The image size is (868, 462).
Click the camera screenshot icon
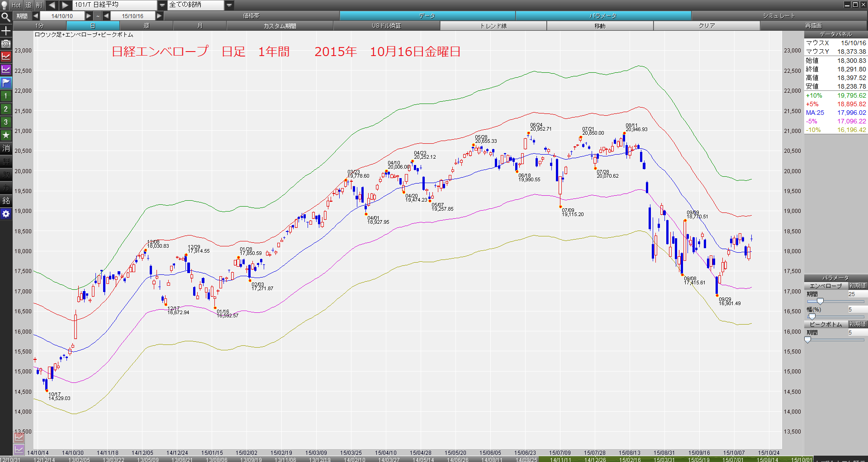pyautogui.click(x=6, y=44)
